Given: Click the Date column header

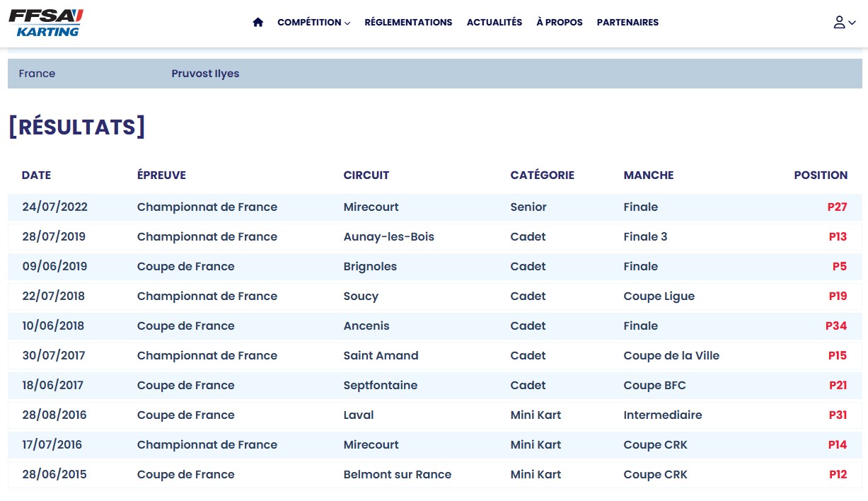Looking at the screenshot, I should tap(36, 175).
